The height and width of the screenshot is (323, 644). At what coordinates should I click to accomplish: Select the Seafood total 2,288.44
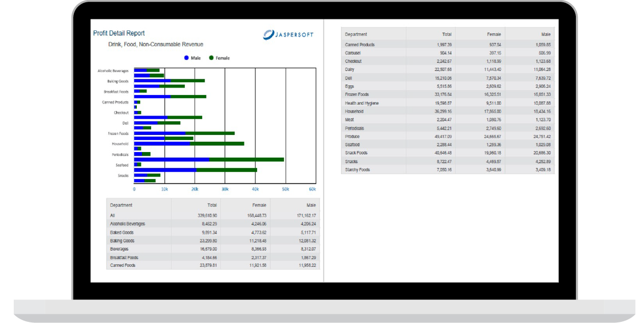click(x=444, y=145)
